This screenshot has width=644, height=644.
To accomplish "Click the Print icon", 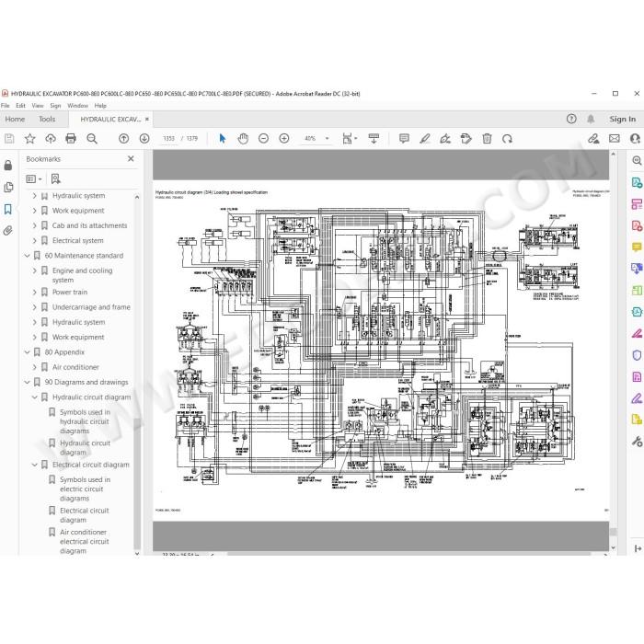I will (x=71, y=139).
